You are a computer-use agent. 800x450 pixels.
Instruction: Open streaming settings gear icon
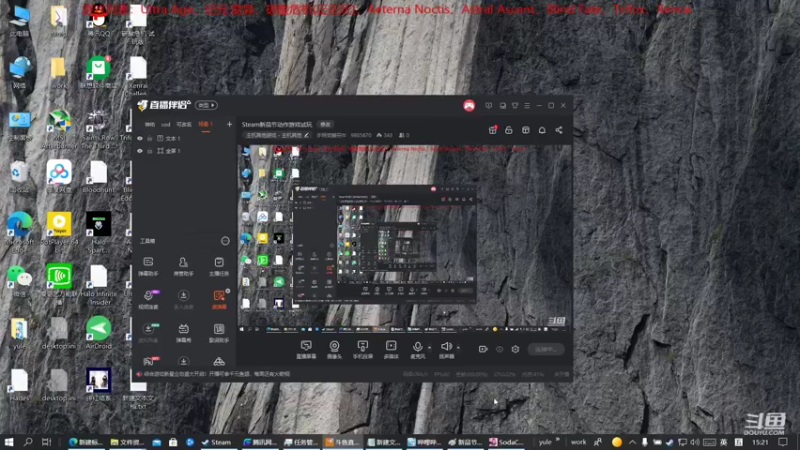coord(515,349)
